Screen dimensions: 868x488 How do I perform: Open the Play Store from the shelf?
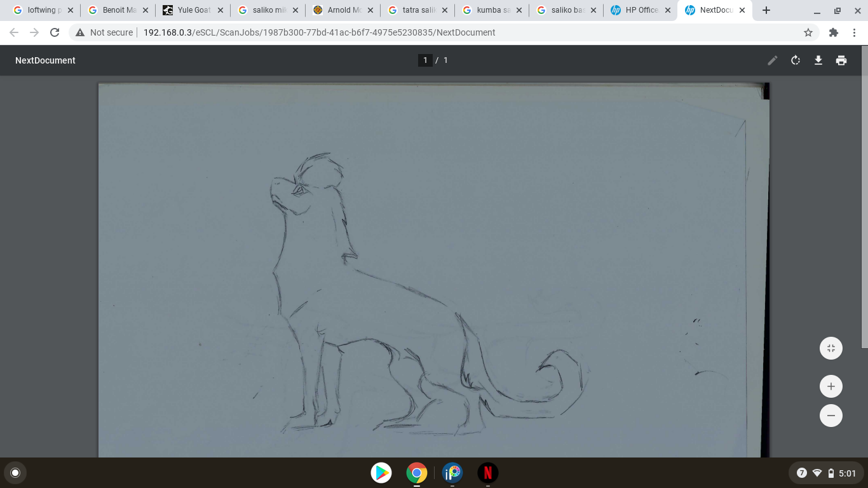pos(381,473)
